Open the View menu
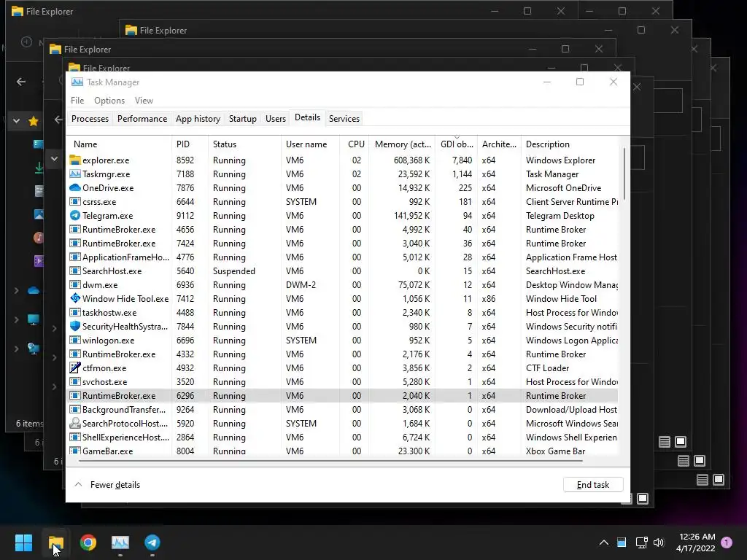The width and height of the screenshot is (747, 560). pyautogui.click(x=144, y=101)
